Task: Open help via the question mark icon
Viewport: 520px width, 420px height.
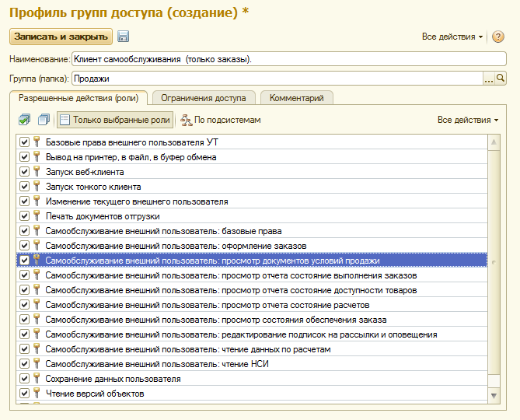Action: (x=498, y=37)
